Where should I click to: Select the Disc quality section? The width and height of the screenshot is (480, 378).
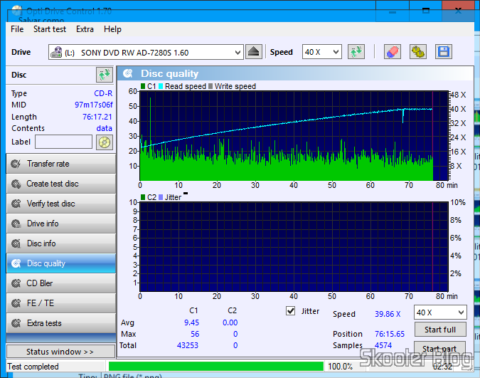click(x=61, y=263)
